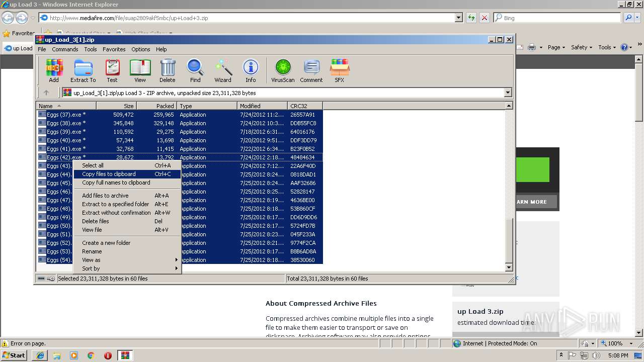Refresh the page in Internet Explorer
Viewport: 644px width, 362px height.
[x=471, y=18]
